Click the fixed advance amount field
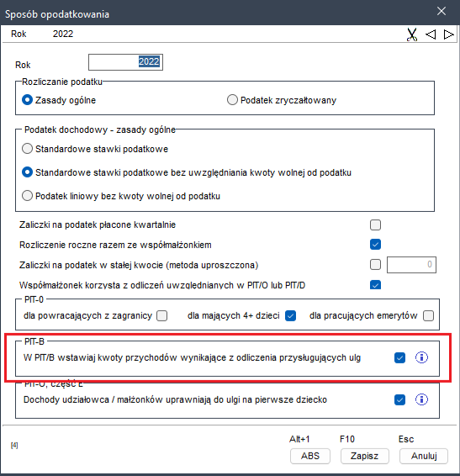This screenshot has width=460, height=476. point(411,265)
